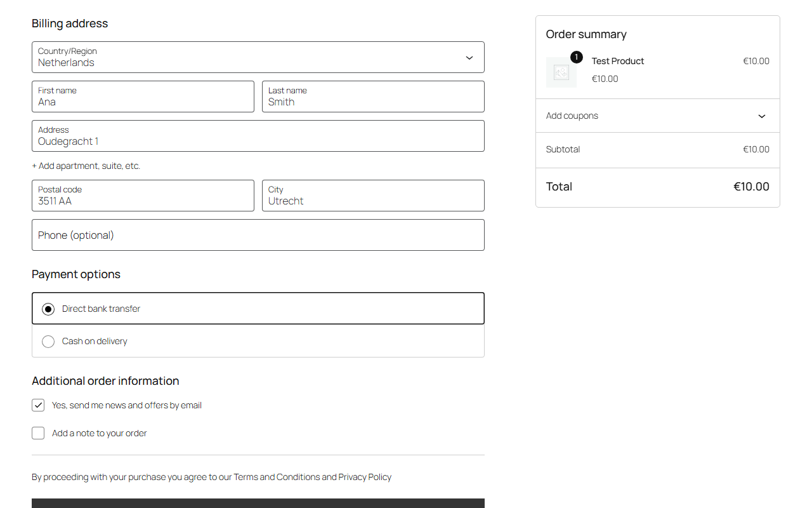This screenshot has width=812, height=508.
Task: Click the Total €10.00 amount
Action: 751,187
